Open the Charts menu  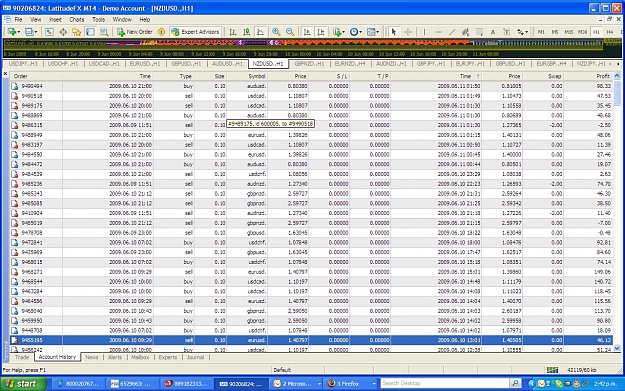coord(77,19)
